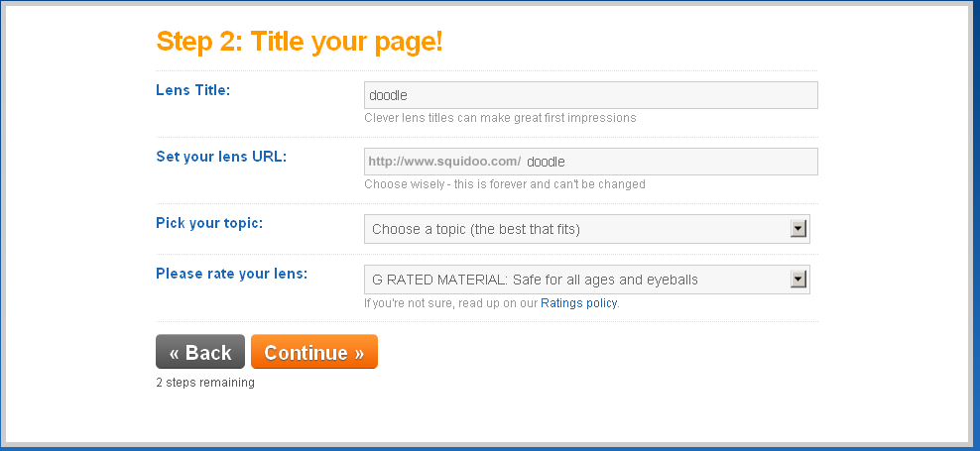This screenshot has width=980, height=451.
Task: Open the "Choose a topic" dropdown
Action: click(x=575, y=229)
